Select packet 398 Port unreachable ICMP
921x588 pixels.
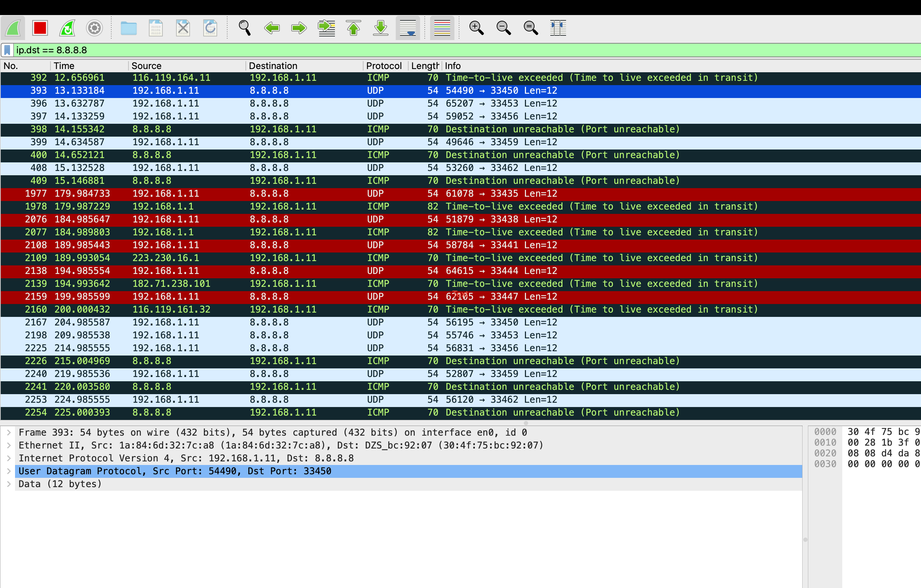pos(460,129)
